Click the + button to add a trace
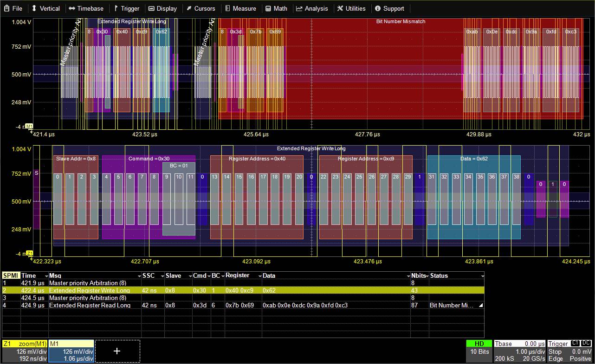Image resolution: width=595 pixels, height=364 pixels. 117,351
